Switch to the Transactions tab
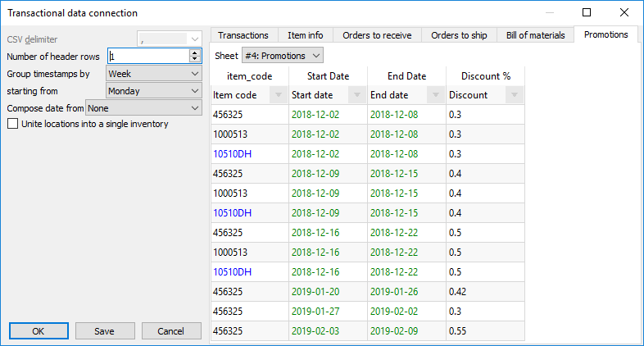644x346 pixels. click(x=243, y=35)
